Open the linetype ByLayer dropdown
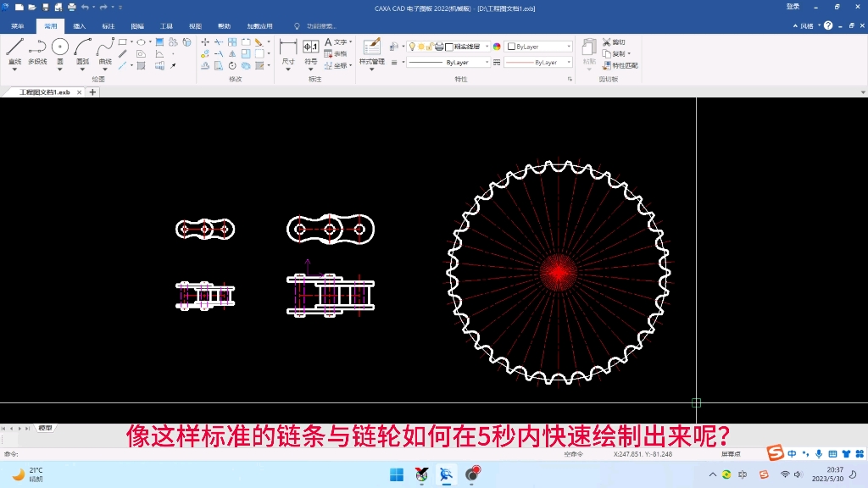The image size is (868, 488). tap(487, 63)
